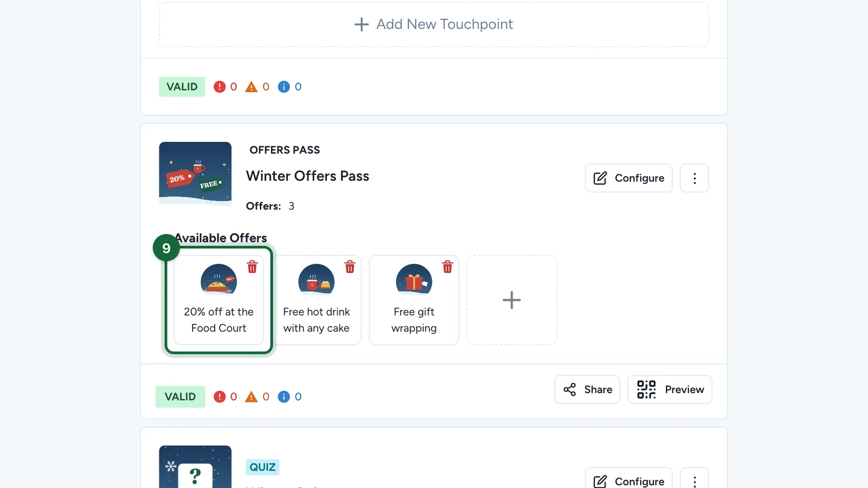Click the red error icon in top card footer
This screenshot has width=868, height=488.
[x=219, y=87]
